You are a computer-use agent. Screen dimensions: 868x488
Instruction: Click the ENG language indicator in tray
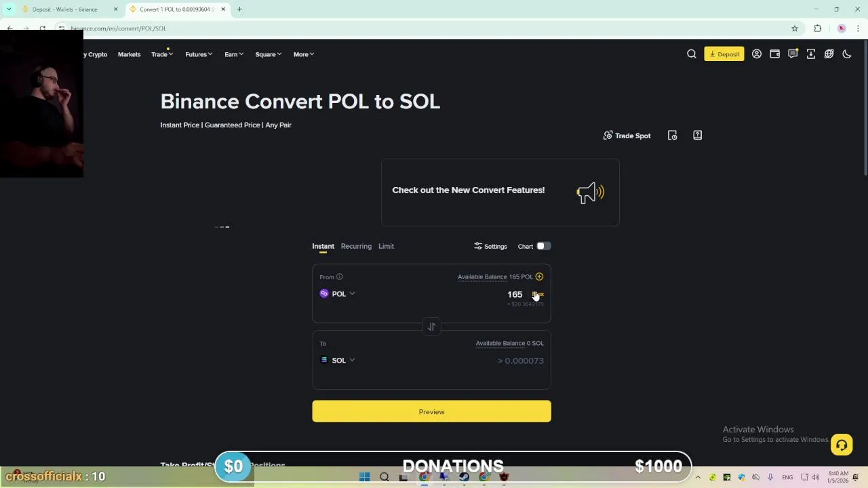(x=787, y=477)
